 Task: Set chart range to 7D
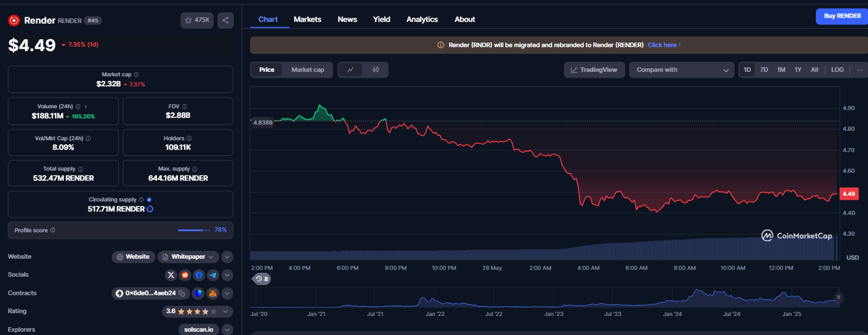coord(764,70)
